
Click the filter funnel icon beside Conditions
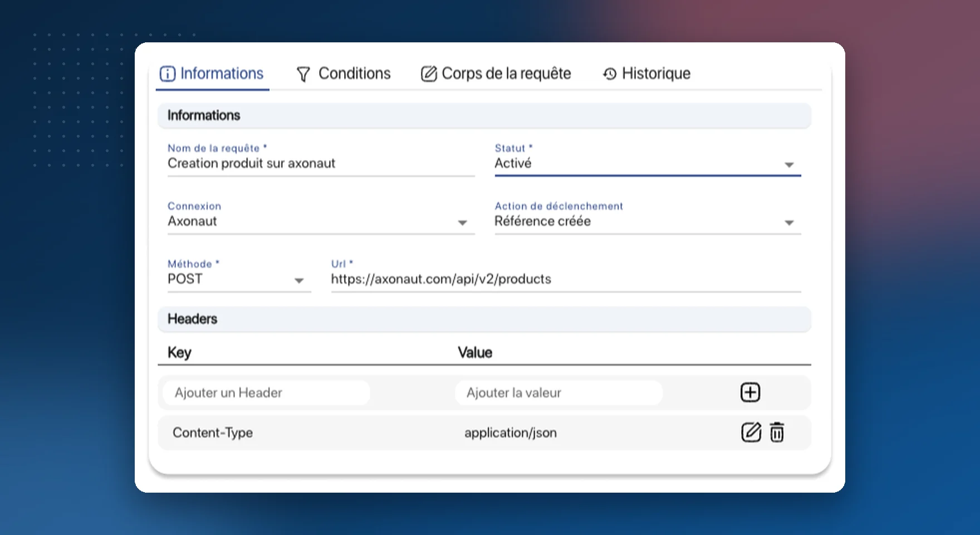click(x=303, y=74)
